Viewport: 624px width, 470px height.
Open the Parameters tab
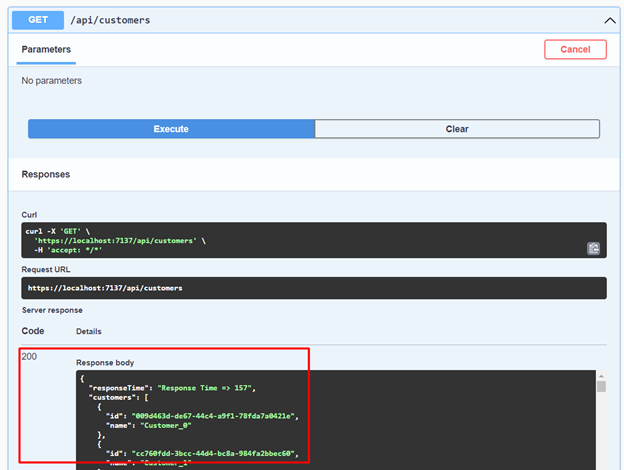point(46,49)
